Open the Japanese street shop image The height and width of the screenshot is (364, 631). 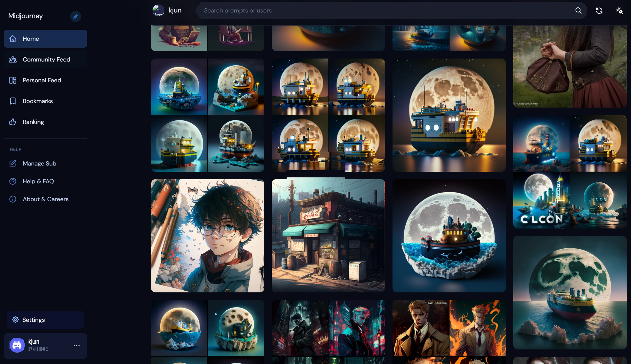(328, 236)
